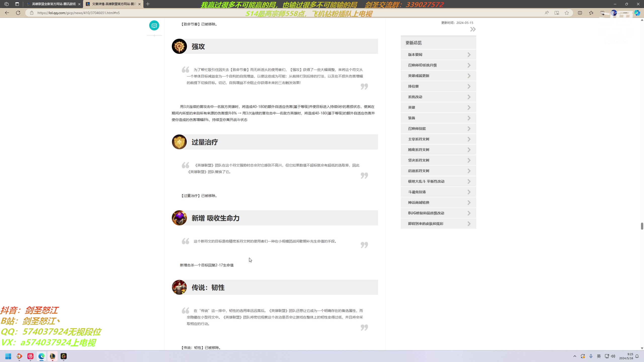Open the teal comment bubble icon
Image resolution: width=644 pixels, height=362 pixels.
click(154, 25)
